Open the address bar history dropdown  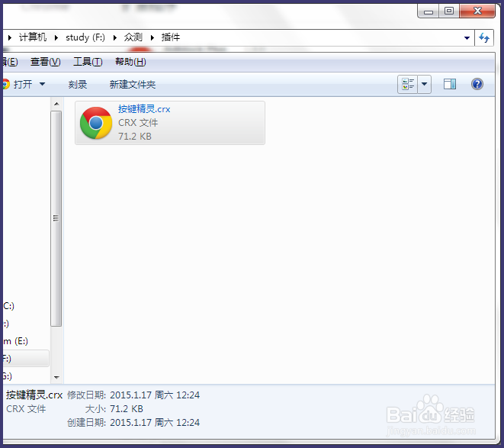(467, 38)
